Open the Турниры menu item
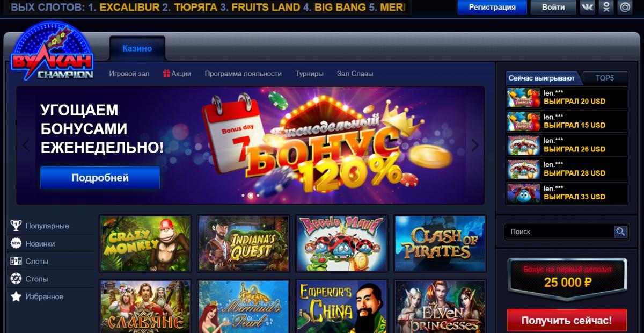Image resolution: width=644 pixels, height=333 pixels. coord(309,74)
